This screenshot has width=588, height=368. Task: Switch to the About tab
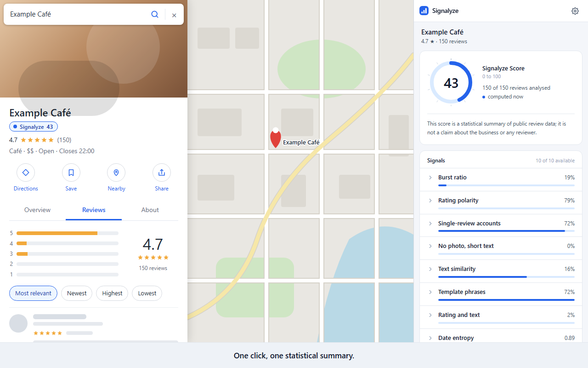click(x=150, y=210)
